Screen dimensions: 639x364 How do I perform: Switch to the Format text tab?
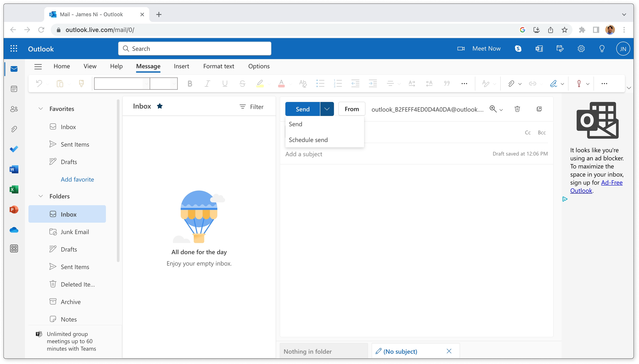pyautogui.click(x=219, y=66)
